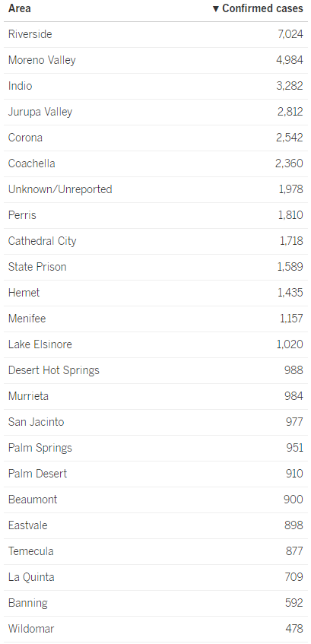
Task: Select the Desert Hot Springs row
Action: [156, 371]
